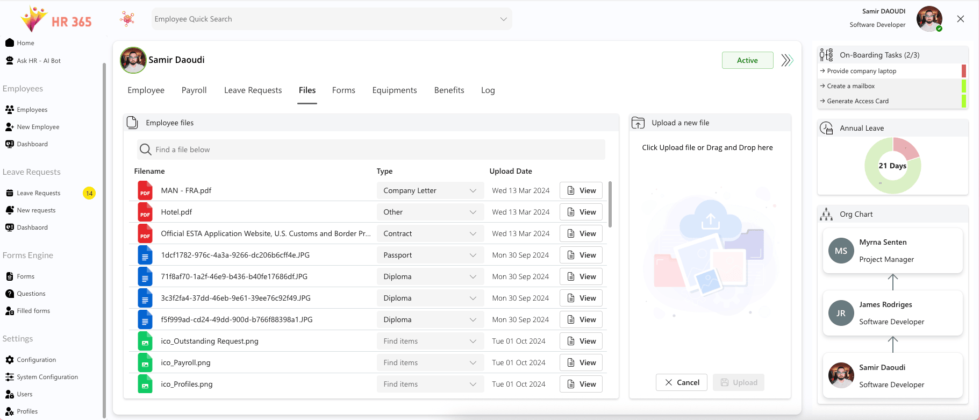Click the PDF icon for MAN - FRA.pdf

click(x=145, y=191)
